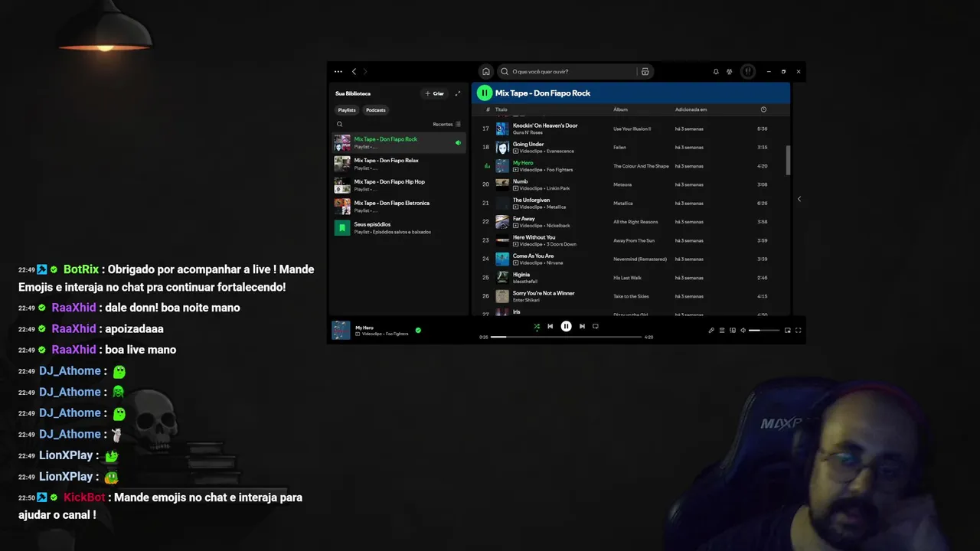Click the track list vertical scrollbar

[789, 159]
